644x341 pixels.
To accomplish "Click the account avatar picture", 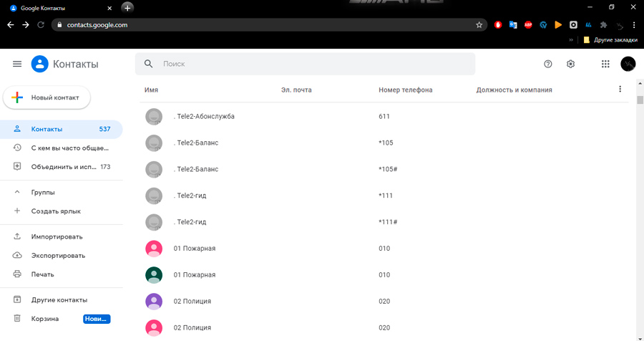I will pyautogui.click(x=628, y=64).
